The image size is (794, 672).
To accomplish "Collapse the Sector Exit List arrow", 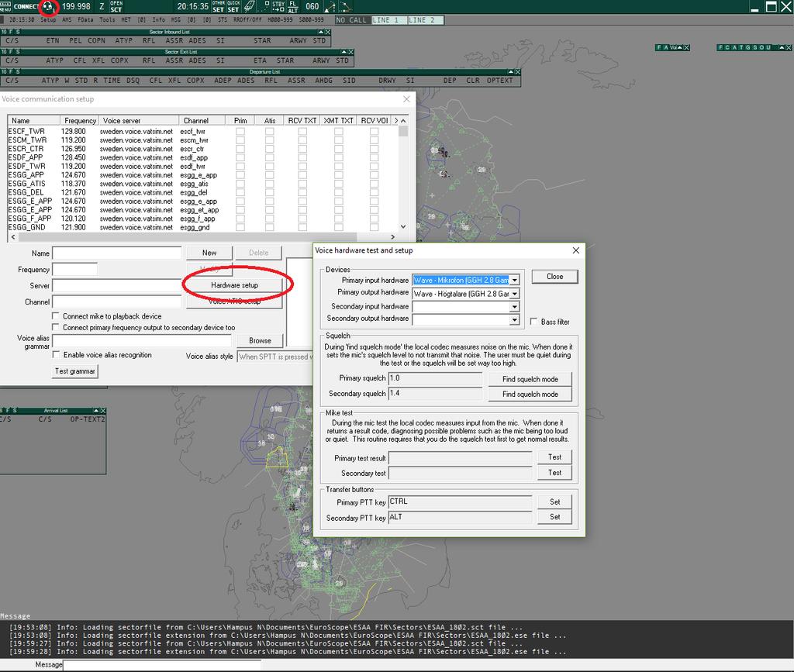I will [343, 52].
